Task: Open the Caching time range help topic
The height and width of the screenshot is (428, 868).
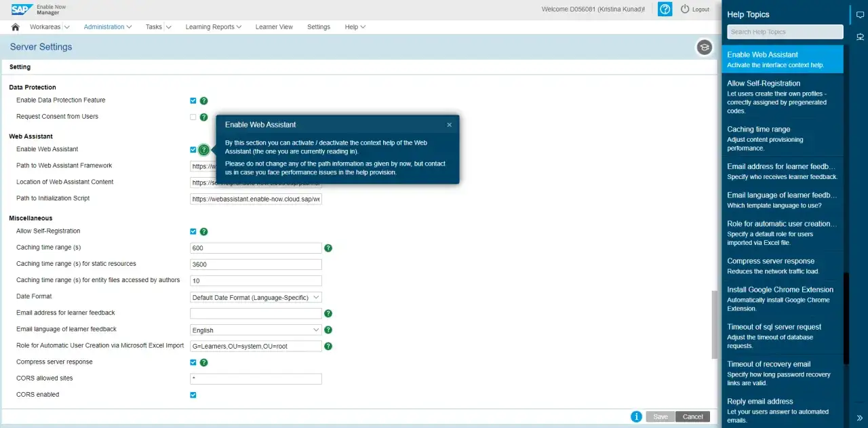Action: click(x=783, y=138)
